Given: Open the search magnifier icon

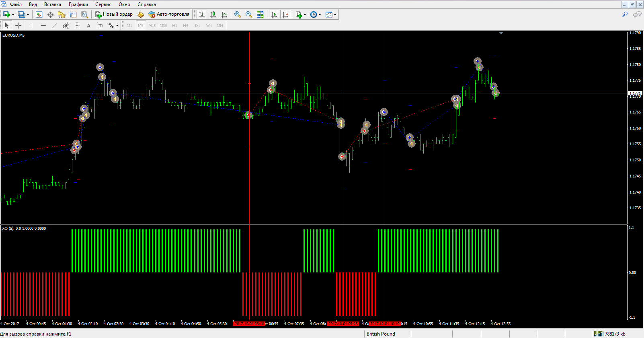Looking at the screenshot, I should (x=625, y=14).
